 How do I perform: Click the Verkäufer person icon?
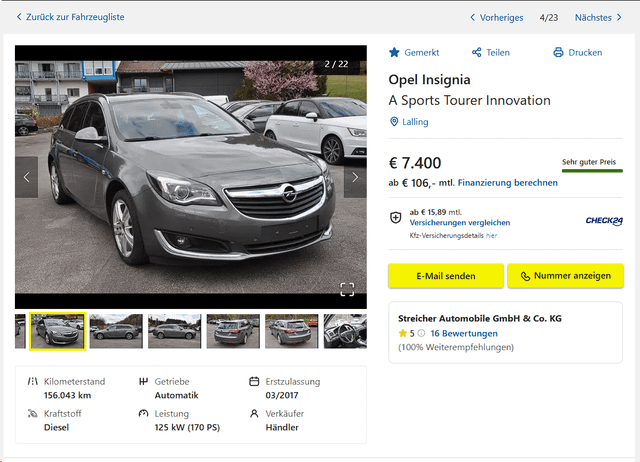[x=254, y=413]
